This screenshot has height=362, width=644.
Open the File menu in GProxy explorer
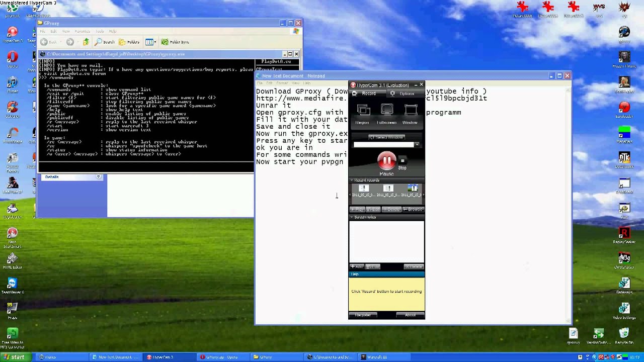coord(43,32)
